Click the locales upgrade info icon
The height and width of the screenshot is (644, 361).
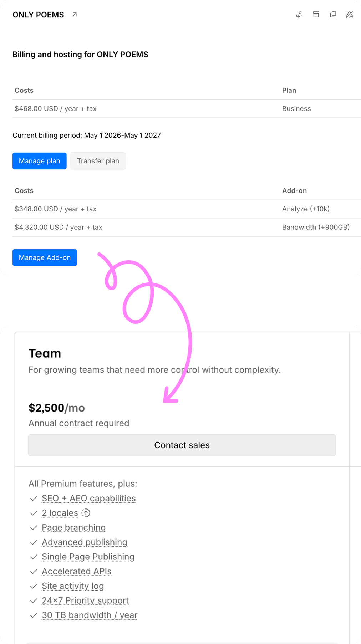(x=86, y=513)
